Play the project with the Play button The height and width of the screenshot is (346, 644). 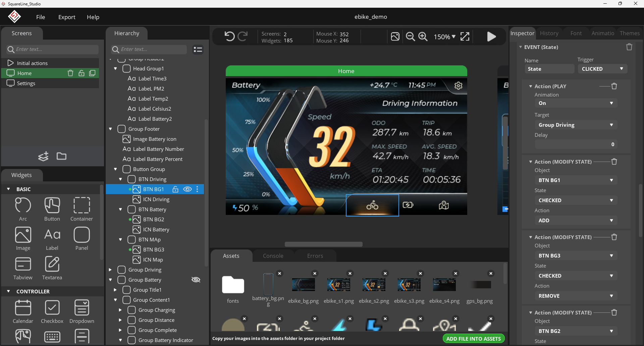coord(491,37)
